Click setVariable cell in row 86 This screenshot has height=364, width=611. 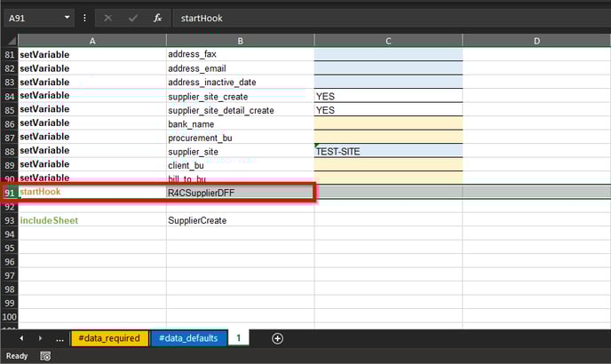click(x=92, y=123)
